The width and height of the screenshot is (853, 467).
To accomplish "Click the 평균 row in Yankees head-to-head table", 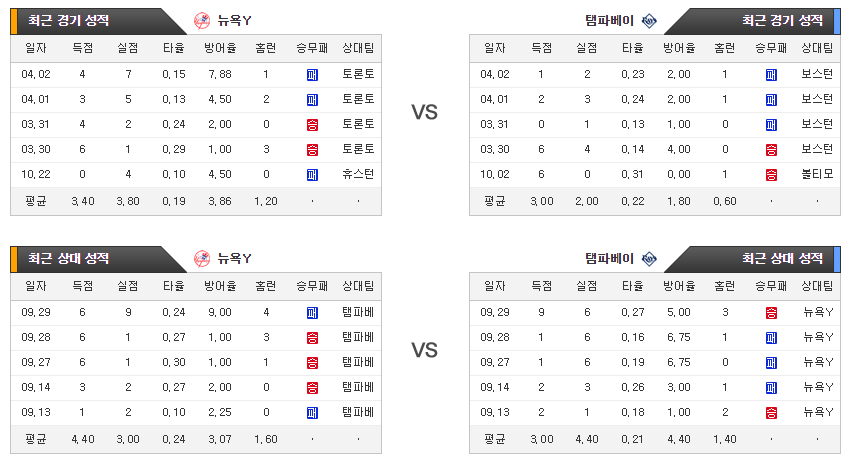I will pyautogui.click(x=196, y=439).
